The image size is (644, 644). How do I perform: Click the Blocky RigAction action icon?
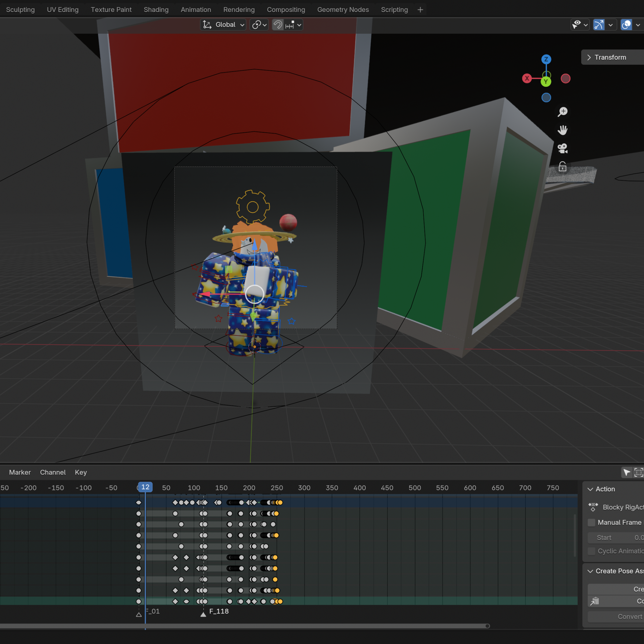[x=593, y=507]
